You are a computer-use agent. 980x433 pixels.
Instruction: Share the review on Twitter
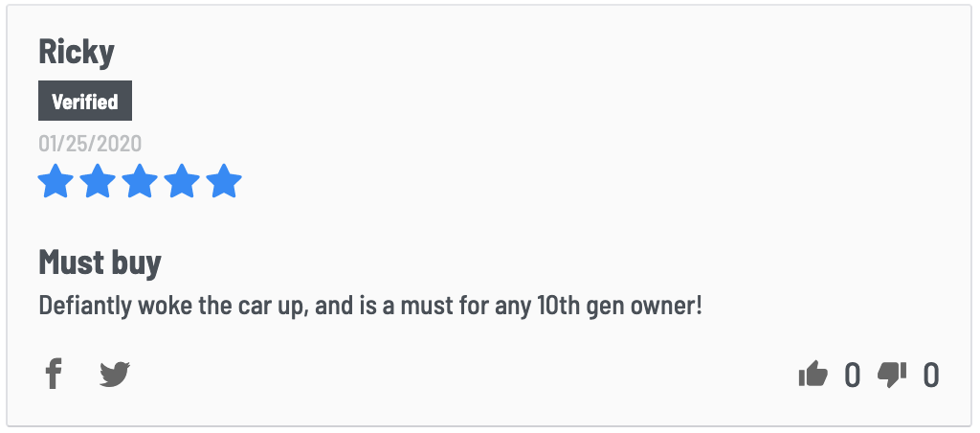(115, 375)
